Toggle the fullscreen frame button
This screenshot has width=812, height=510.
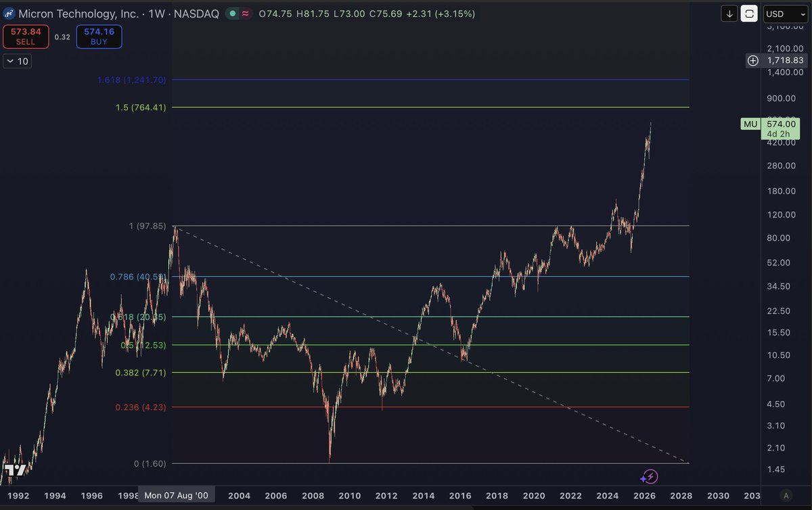(749, 14)
